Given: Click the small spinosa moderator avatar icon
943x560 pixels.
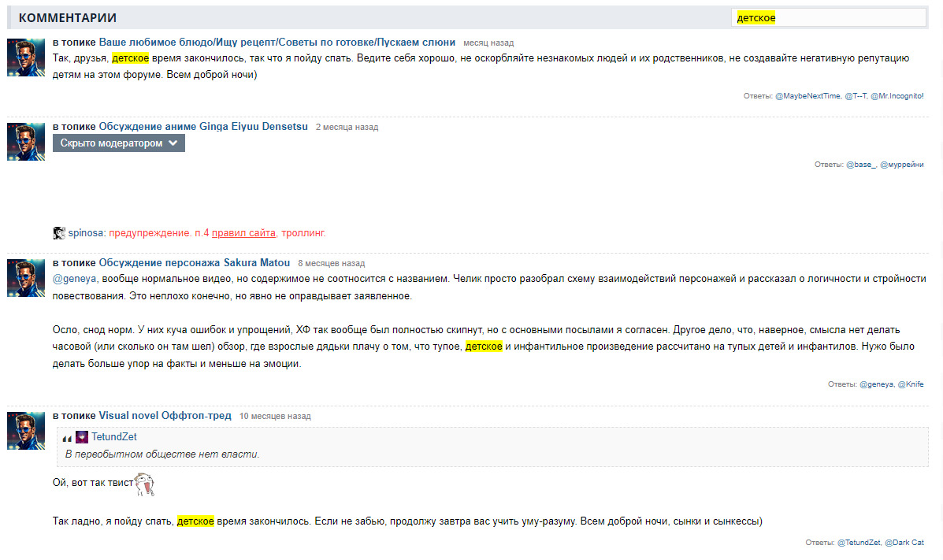Looking at the screenshot, I should point(58,233).
